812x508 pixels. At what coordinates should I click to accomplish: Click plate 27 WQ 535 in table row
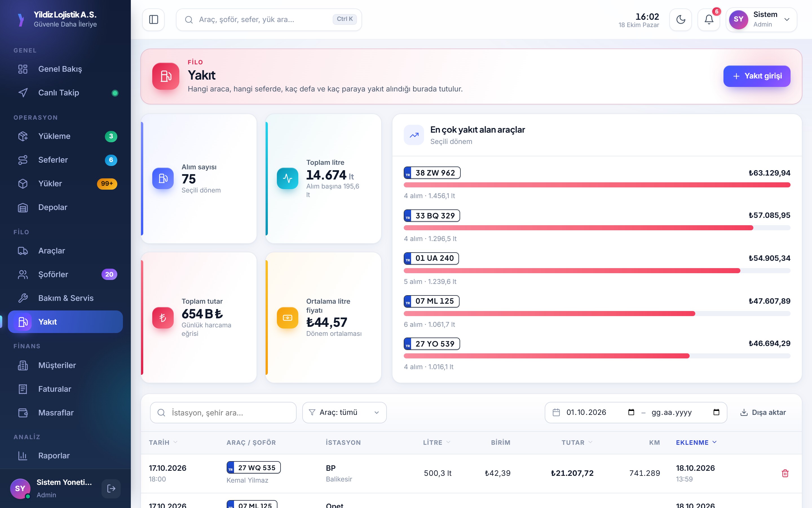(x=253, y=468)
